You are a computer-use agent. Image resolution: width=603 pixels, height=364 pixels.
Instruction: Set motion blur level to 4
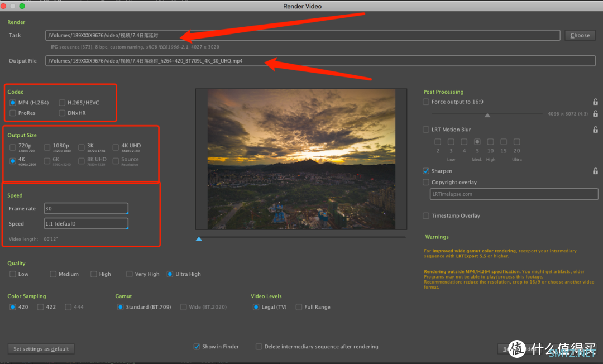464,142
